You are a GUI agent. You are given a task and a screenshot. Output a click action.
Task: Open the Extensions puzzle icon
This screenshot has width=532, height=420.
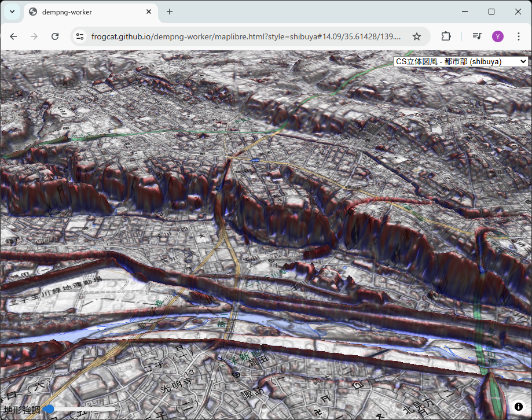pos(446,36)
